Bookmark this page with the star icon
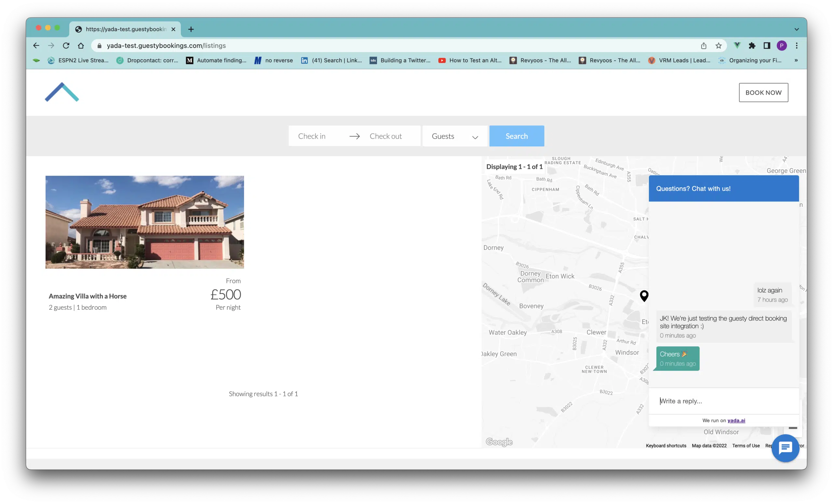 [718, 46]
